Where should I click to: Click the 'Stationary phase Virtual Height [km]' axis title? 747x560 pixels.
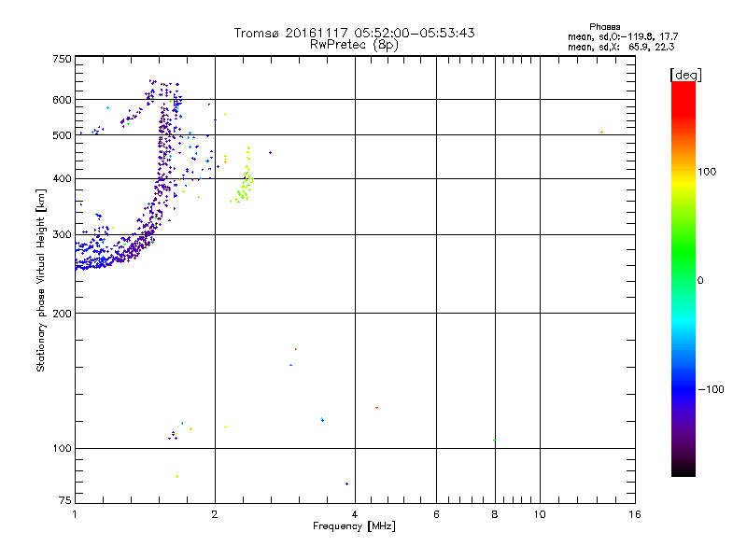click(41, 281)
